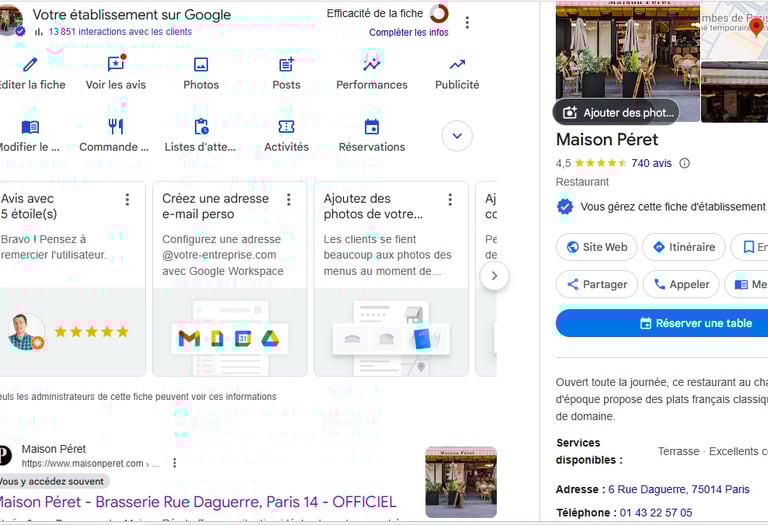Click the Votre établissement sur Google heading
The width and height of the screenshot is (768, 525).
click(x=132, y=15)
